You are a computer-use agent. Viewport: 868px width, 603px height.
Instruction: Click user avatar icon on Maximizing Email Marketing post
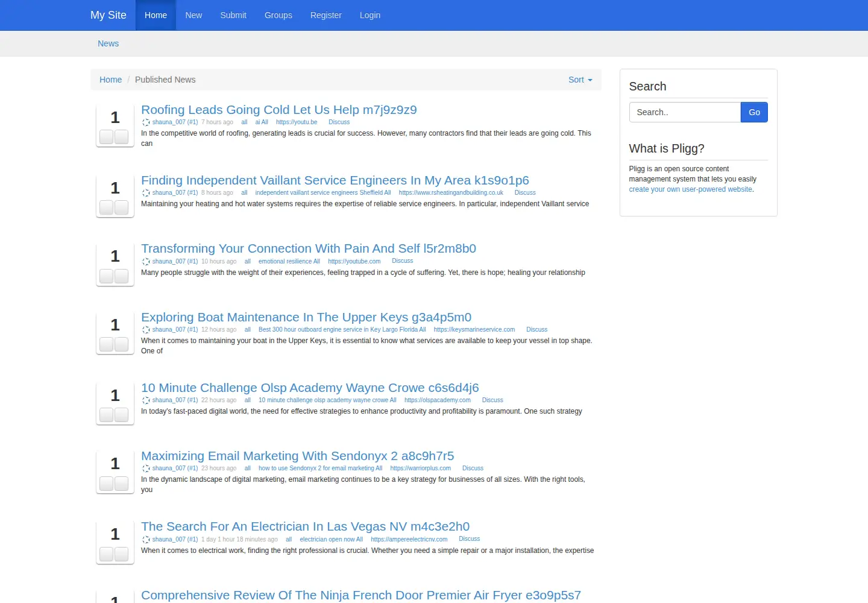click(x=146, y=469)
